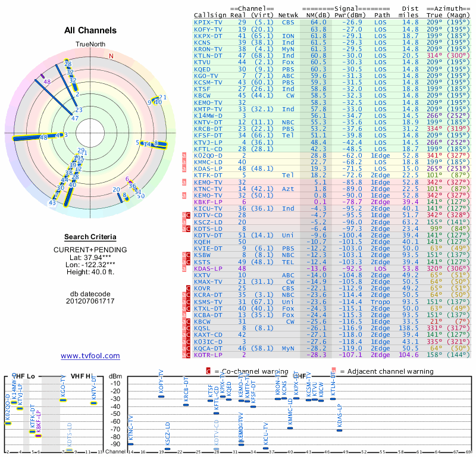This screenshot has width=476, height=457.
Task: Select the KQEH callsign in the table
Action: click(202, 242)
